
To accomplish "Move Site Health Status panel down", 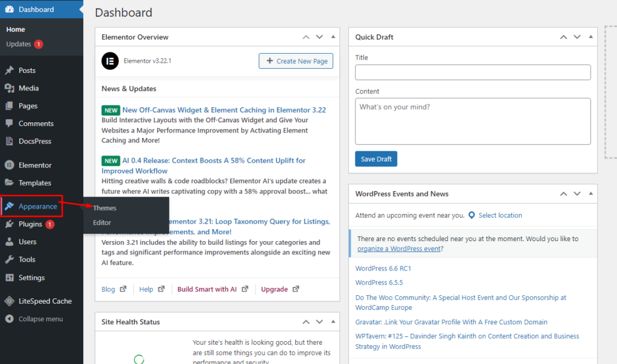I will pyautogui.click(x=319, y=322).
